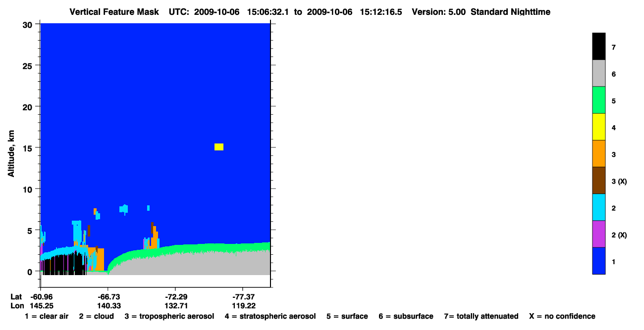This screenshot has height=330, width=644.
Task: Click latitude value -60.96
Action: click(41, 297)
